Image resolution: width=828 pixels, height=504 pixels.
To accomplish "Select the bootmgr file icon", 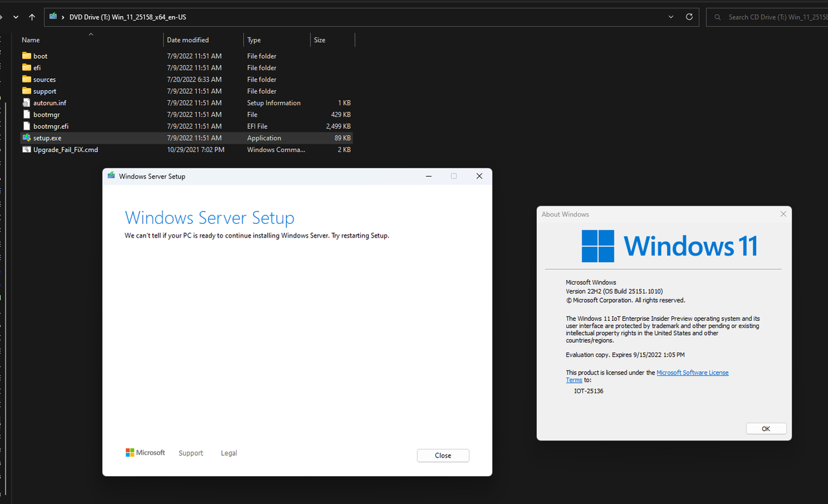I will [x=27, y=114].
